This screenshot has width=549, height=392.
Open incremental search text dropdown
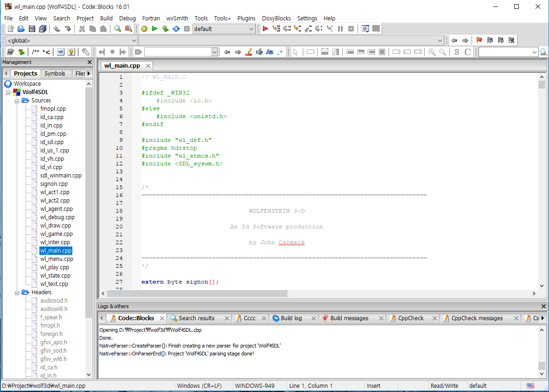click(215, 52)
